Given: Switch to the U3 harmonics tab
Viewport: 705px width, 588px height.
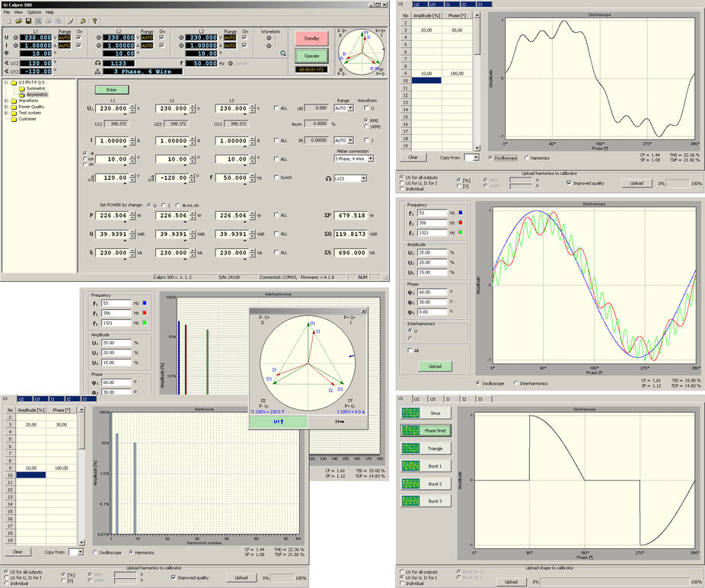Looking at the screenshot, I should pyautogui.click(x=432, y=5).
